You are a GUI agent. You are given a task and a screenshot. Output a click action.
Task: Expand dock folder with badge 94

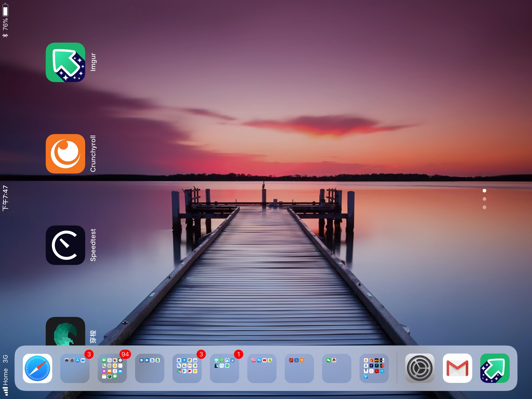tap(112, 368)
